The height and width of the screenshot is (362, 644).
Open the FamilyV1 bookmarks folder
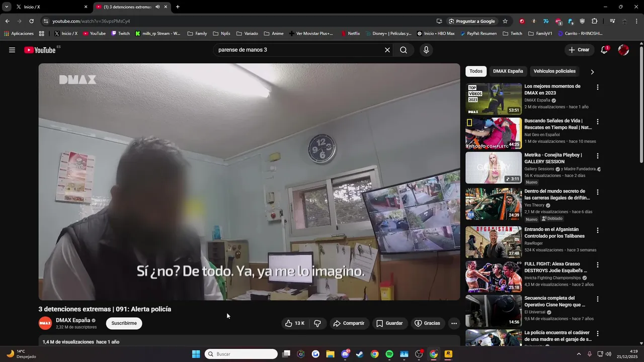click(x=540, y=34)
